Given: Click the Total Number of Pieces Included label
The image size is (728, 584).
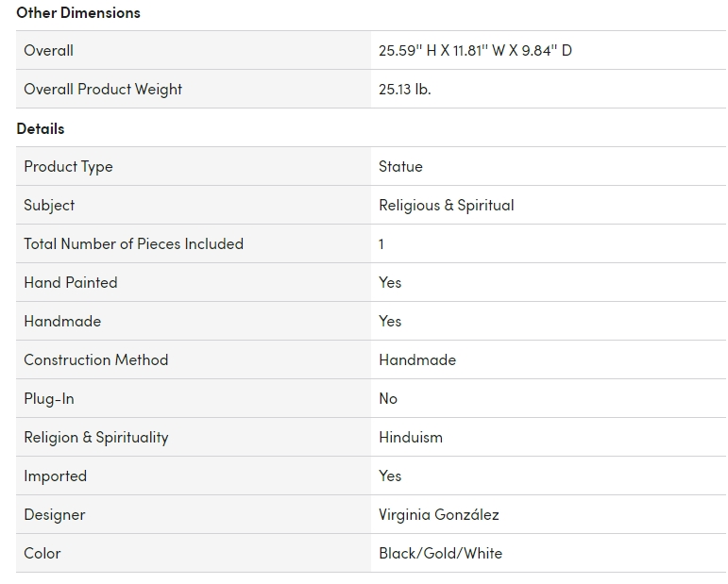Looking at the screenshot, I should (133, 243).
